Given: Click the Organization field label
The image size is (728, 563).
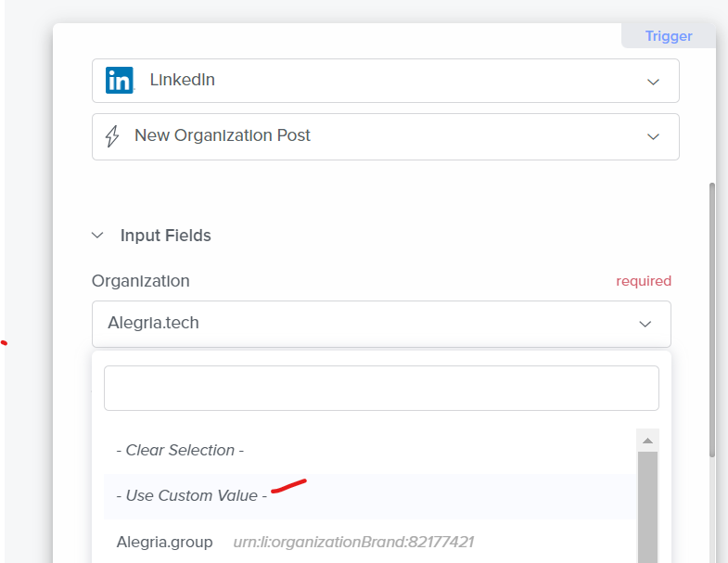Looking at the screenshot, I should click(x=141, y=281).
